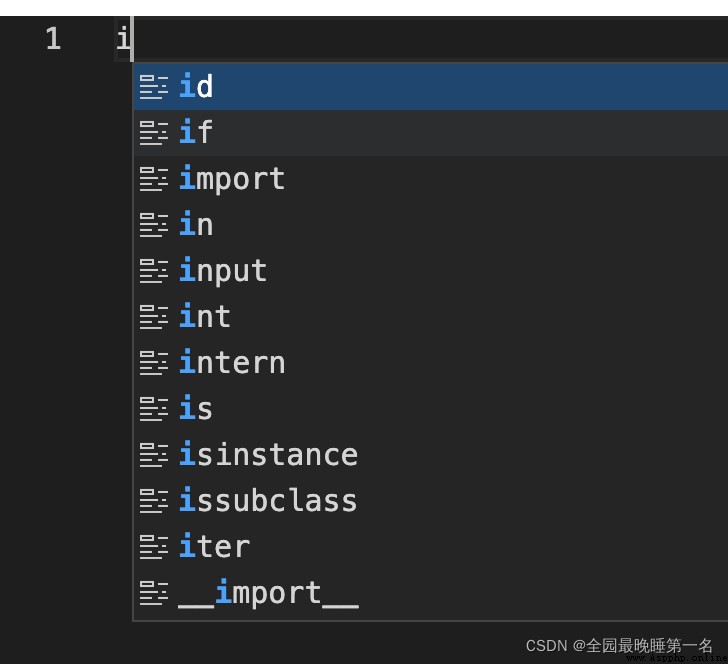This screenshot has width=728, height=664.
Task: Click the snippet icon beside 'import'
Action: tap(154, 179)
